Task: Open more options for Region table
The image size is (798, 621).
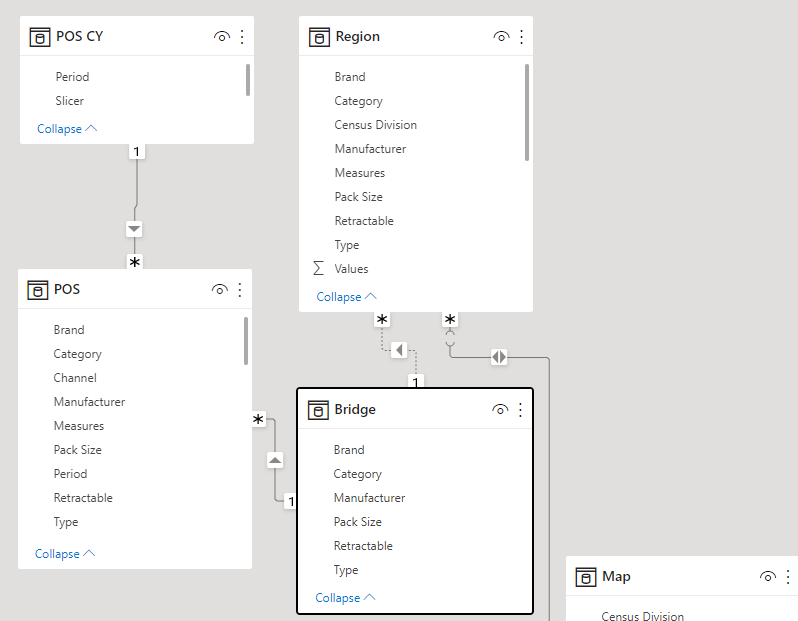Action: click(522, 37)
